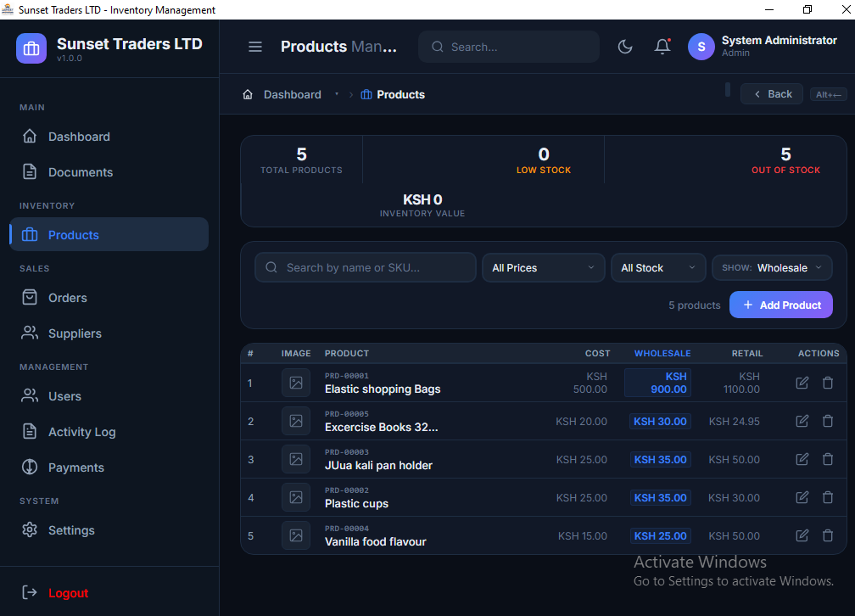This screenshot has height=616, width=855.
Task: Delete the Vanilla food flavour product
Action: point(828,535)
